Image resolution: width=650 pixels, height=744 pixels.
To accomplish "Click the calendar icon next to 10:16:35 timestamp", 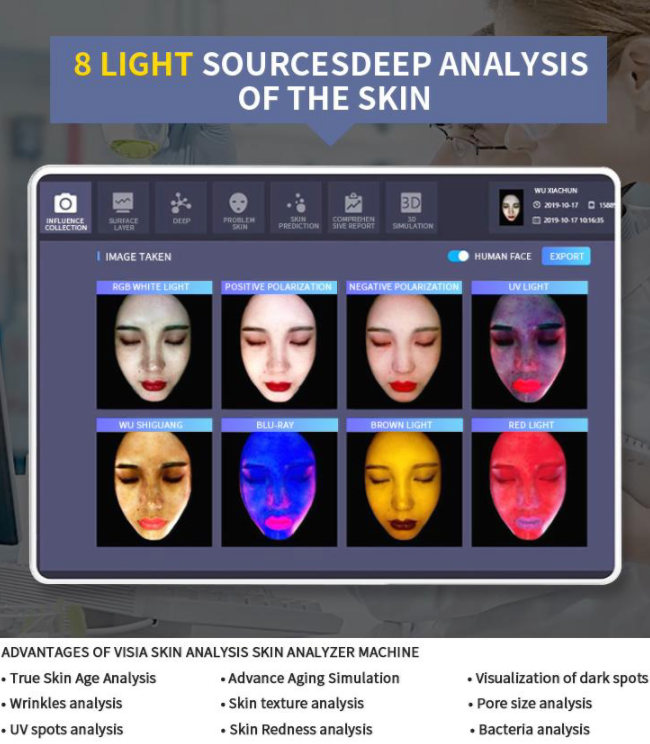I will click(537, 220).
